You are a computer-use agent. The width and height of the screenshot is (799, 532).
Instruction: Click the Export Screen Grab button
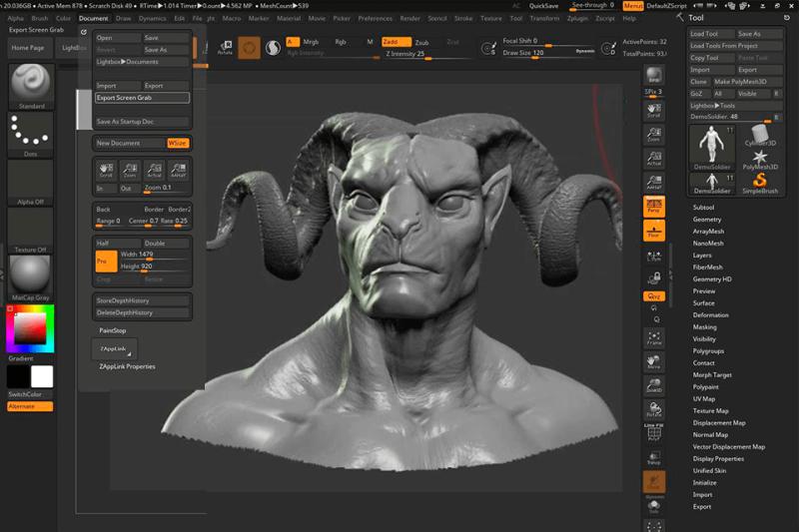pos(142,98)
